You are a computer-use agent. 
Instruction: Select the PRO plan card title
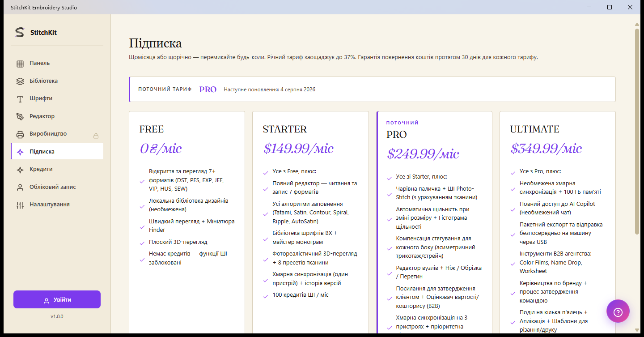click(x=397, y=135)
